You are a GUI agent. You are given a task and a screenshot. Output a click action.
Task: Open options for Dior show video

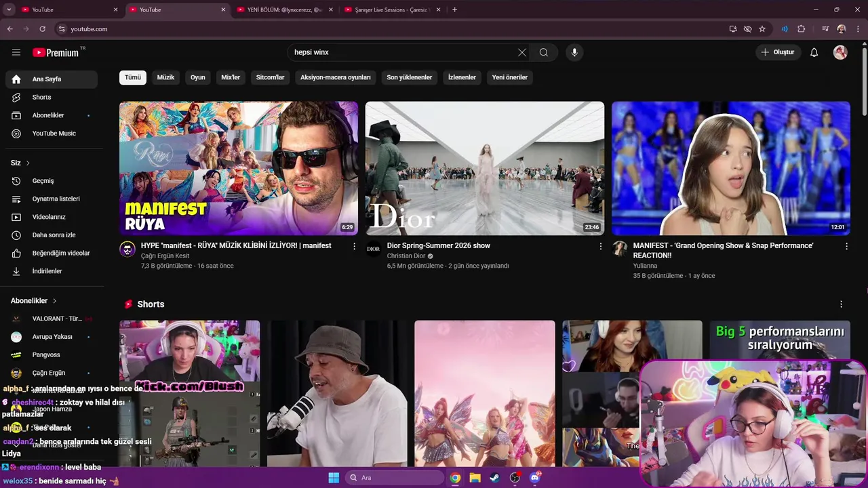[600, 246]
